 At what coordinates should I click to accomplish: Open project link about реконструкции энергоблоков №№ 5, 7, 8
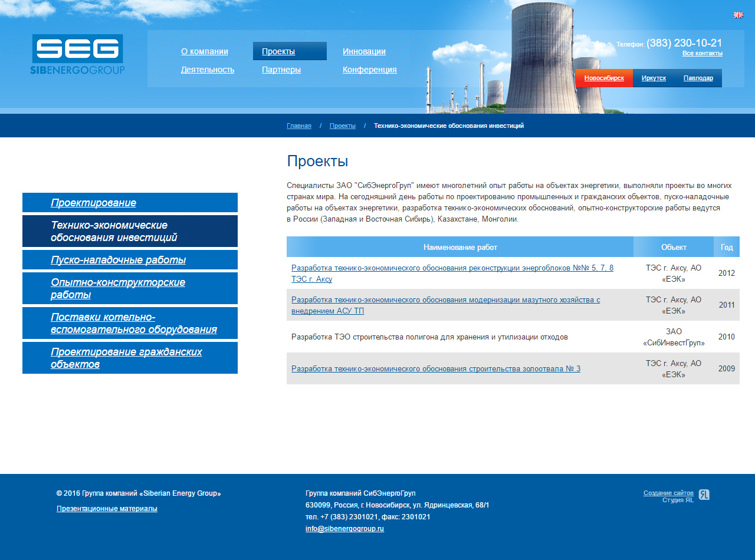pyautogui.click(x=452, y=273)
